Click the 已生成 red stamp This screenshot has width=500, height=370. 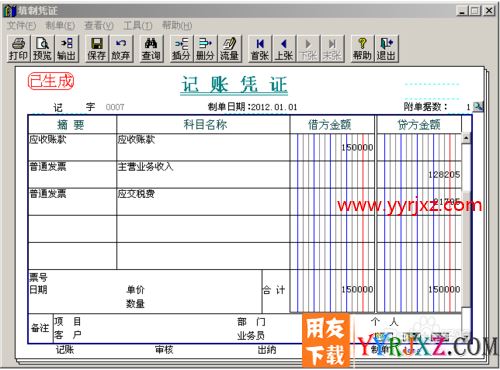pos(51,81)
